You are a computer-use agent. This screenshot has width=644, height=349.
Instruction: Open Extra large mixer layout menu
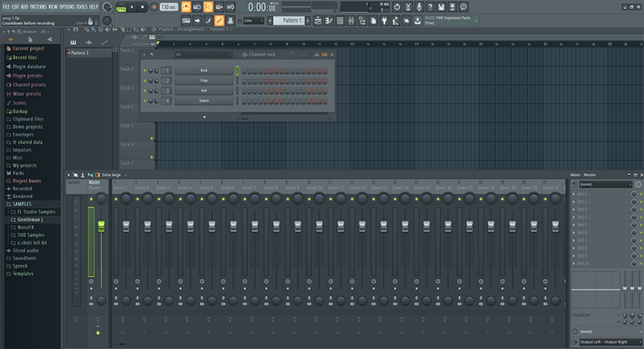[x=114, y=175]
